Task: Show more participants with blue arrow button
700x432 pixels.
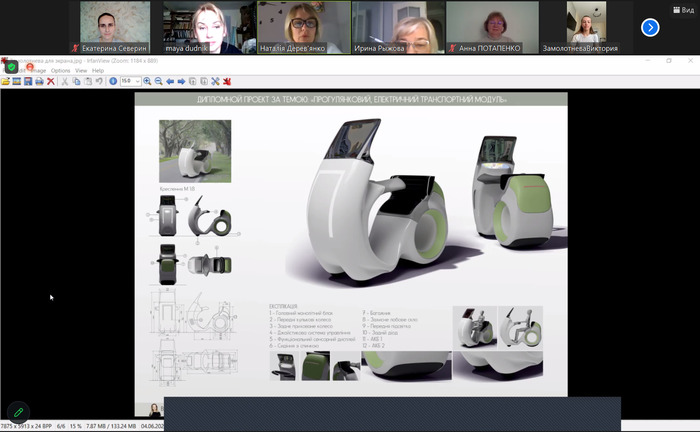Action: 650,27
